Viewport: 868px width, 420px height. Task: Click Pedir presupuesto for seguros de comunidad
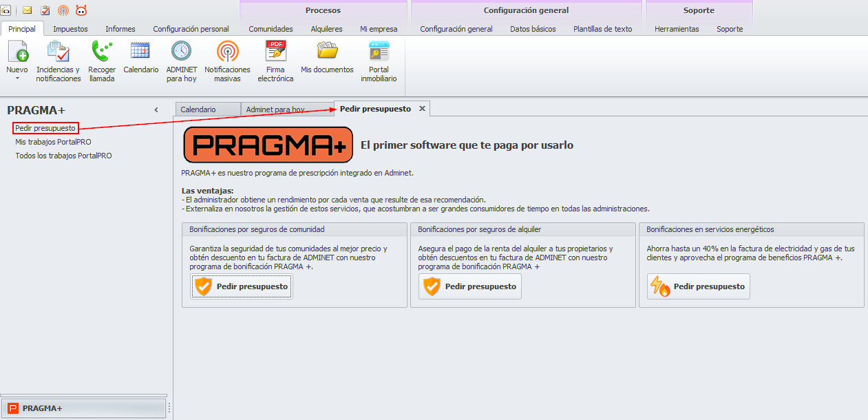(x=241, y=286)
